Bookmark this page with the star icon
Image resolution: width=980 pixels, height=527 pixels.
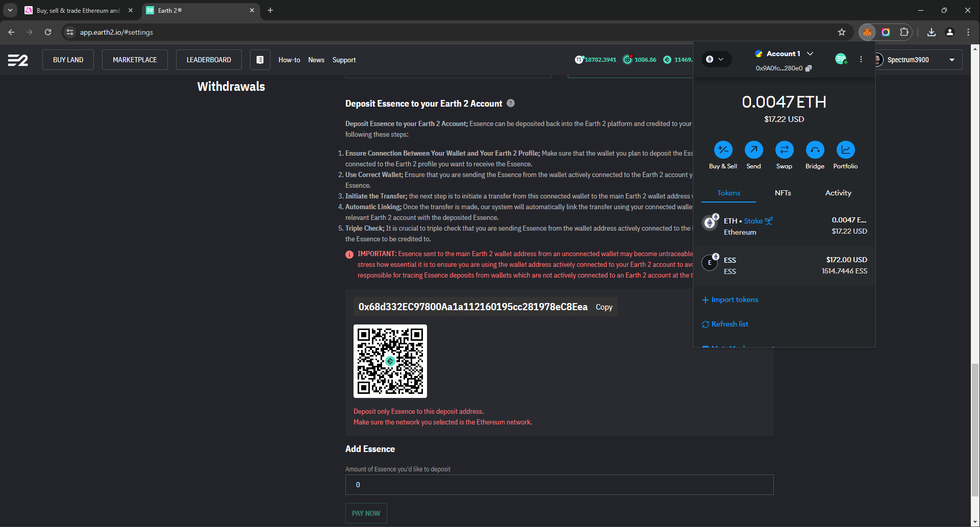(842, 32)
